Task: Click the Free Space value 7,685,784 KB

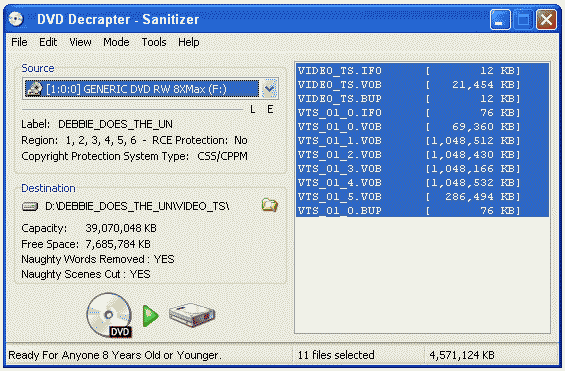Action: click(x=118, y=244)
